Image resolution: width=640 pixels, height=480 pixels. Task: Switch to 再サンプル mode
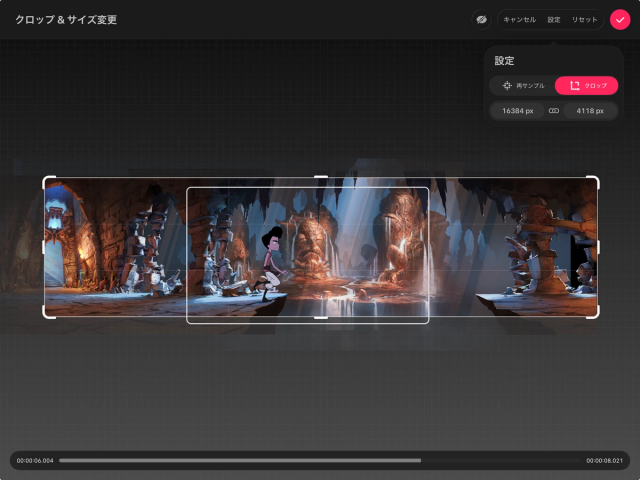[523, 86]
